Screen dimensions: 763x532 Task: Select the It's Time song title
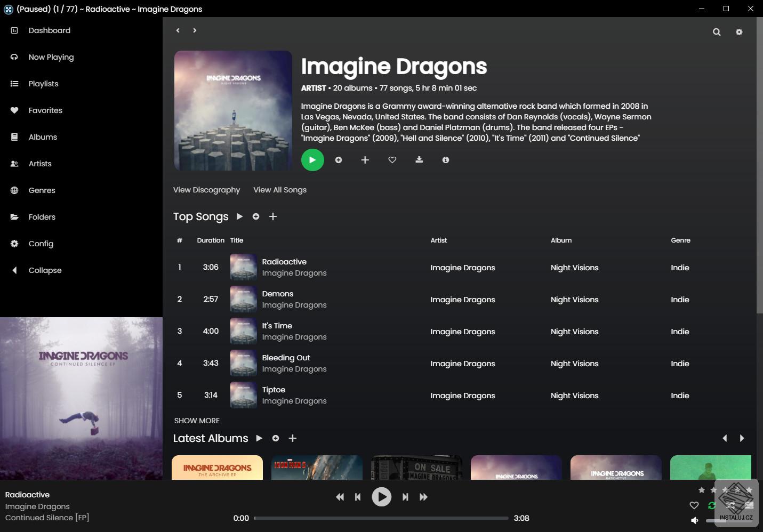(x=277, y=326)
